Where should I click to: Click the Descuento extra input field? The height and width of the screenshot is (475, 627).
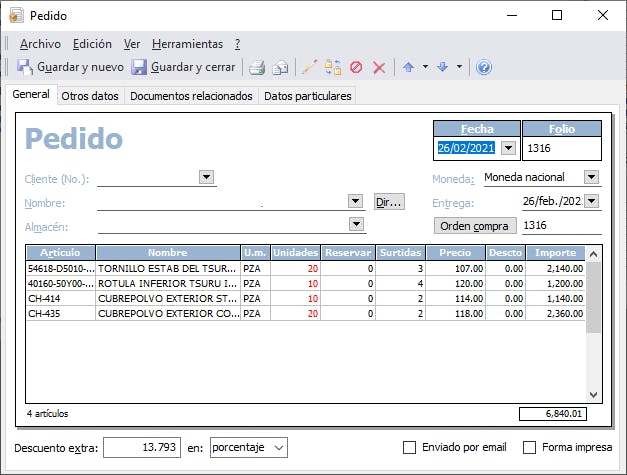(144, 447)
